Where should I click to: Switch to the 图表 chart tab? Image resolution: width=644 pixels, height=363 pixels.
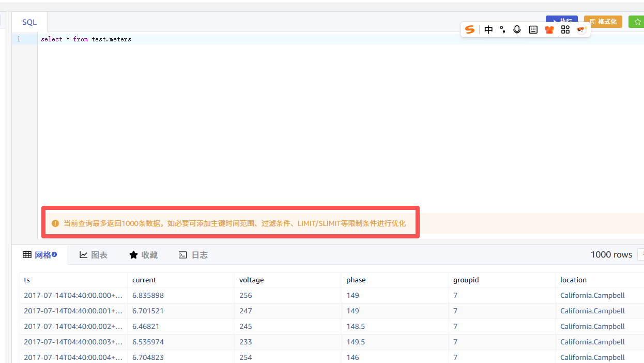(94, 255)
